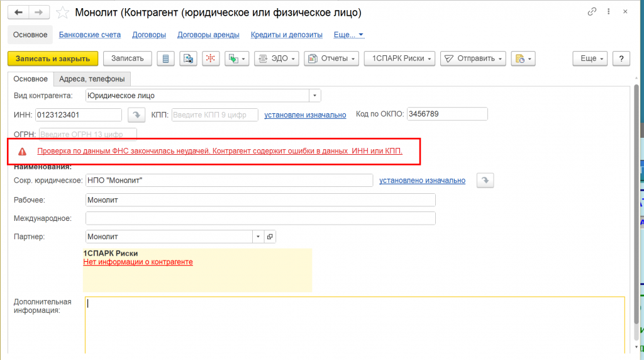
Task: Open the ЭДО dropdown menu
Action: (277, 59)
